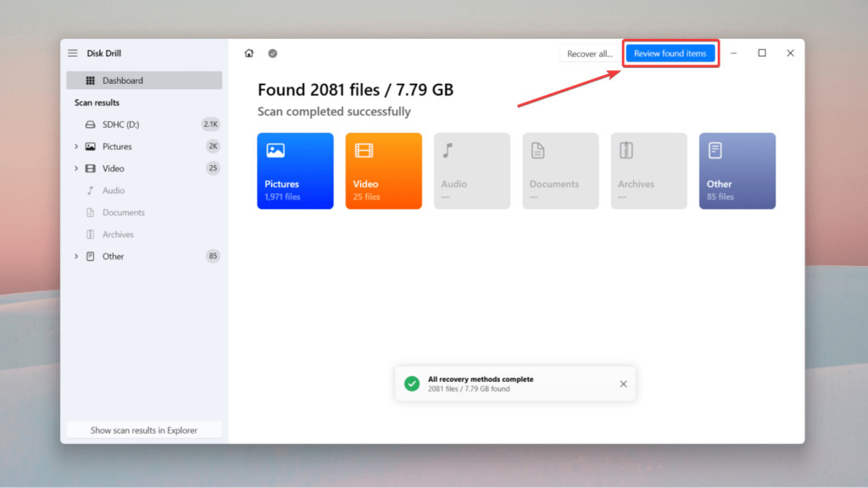The width and height of the screenshot is (868, 488).
Task: Click the Recover all button
Action: (591, 53)
